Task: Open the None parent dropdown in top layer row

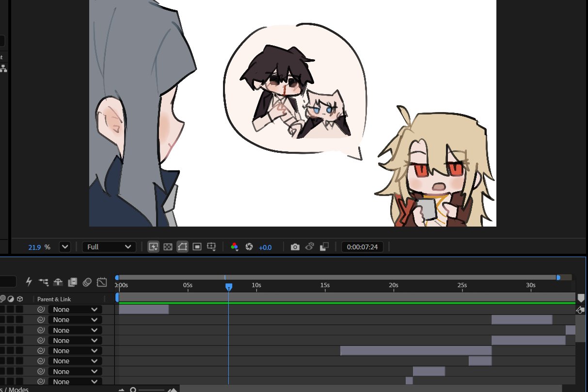Action: [x=75, y=310]
